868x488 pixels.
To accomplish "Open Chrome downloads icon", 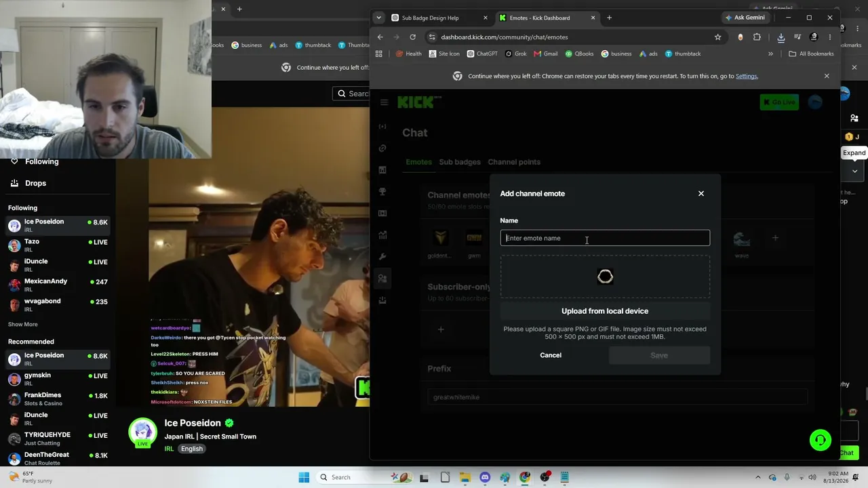I will 781,37.
